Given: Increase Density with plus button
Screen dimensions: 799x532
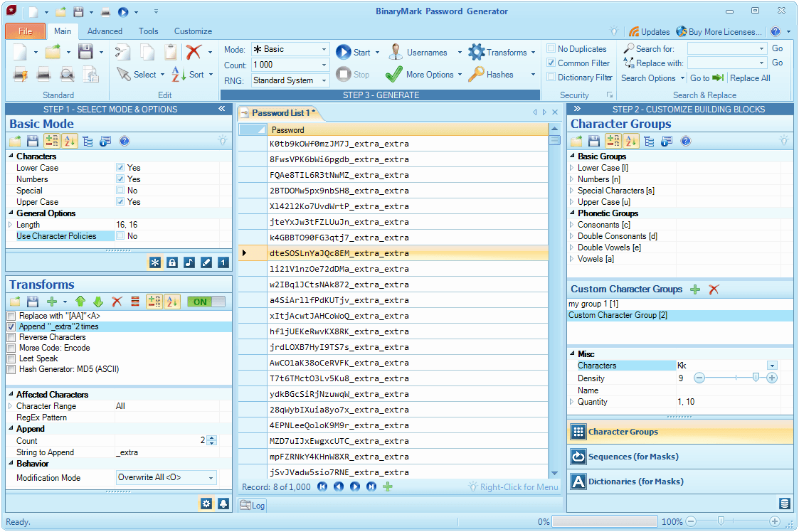Looking at the screenshot, I should point(771,378).
